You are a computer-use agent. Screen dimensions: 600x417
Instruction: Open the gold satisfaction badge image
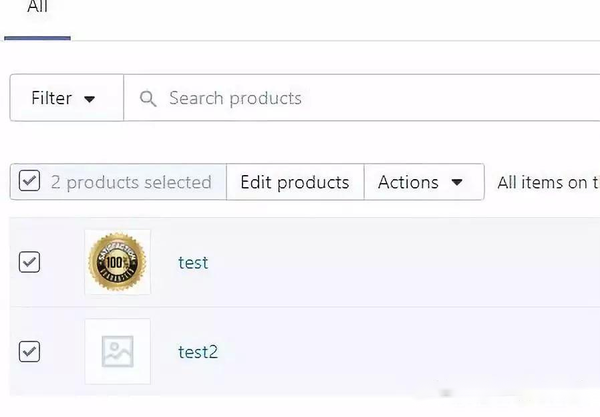pos(117,262)
